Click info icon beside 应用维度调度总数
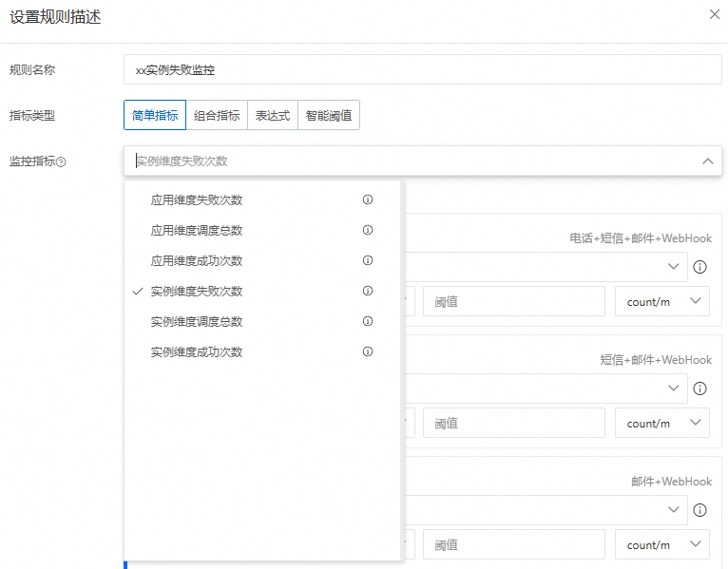 368,230
